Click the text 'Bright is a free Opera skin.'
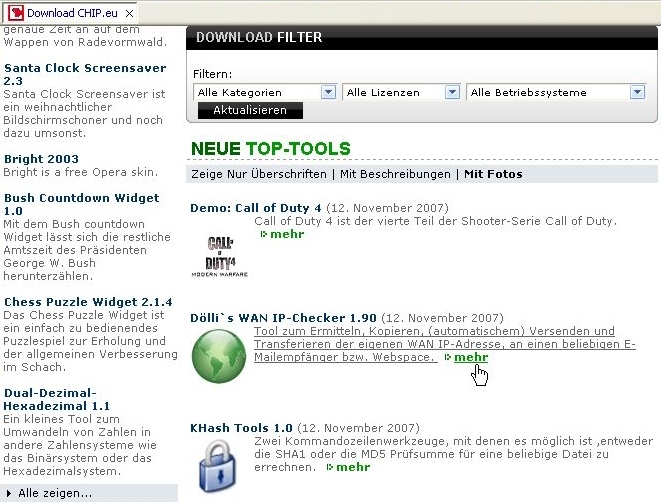 click(81, 172)
